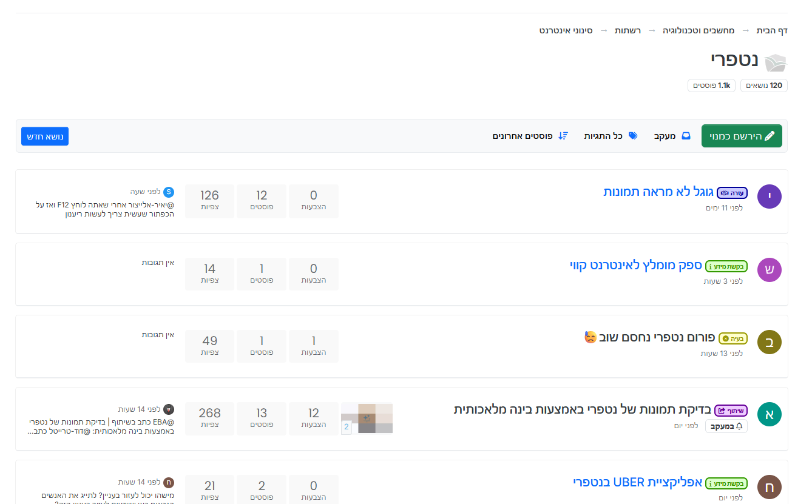Click the teal א user avatar
The width and height of the screenshot is (812, 504).
tap(769, 414)
